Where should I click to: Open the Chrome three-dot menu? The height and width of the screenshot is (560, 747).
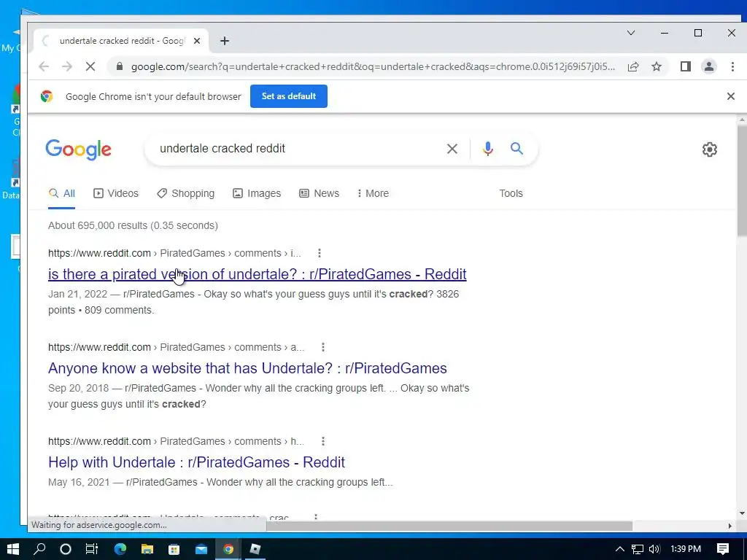pos(732,66)
